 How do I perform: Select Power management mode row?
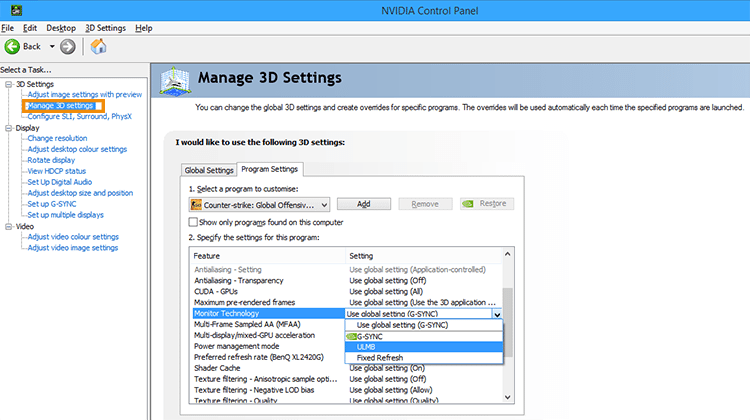268,346
